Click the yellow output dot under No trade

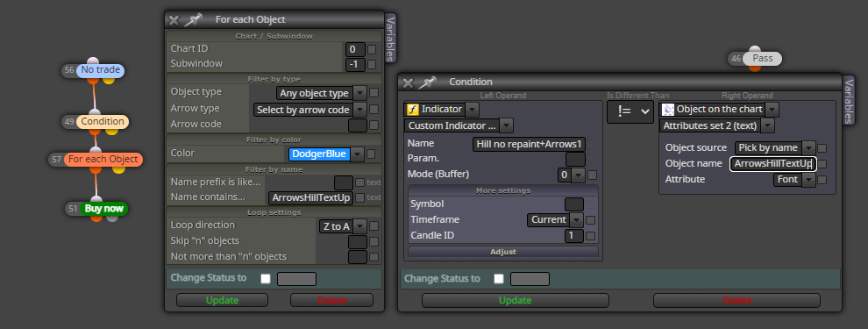tap(109, 81)
